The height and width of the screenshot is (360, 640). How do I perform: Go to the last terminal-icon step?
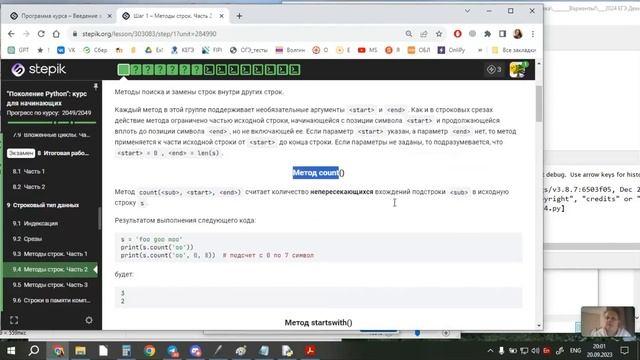pyautogui.click(x=295, y=70)
